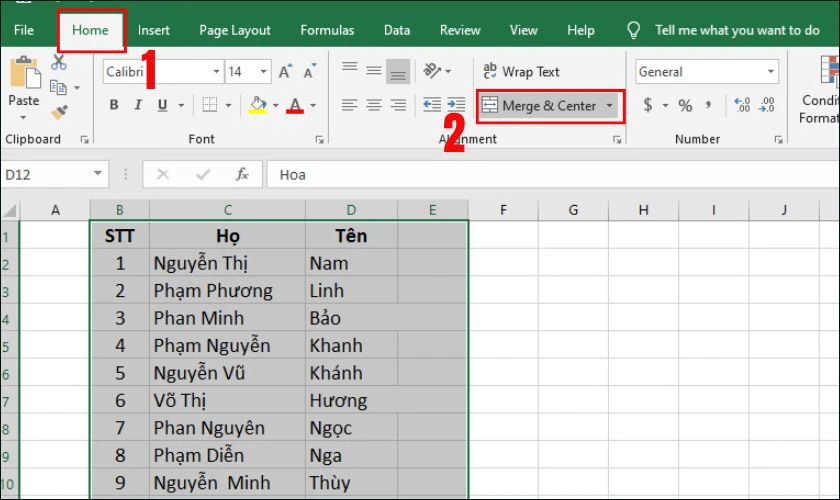Click Decrease Indent icon
The width and height of the screenshot is (840, 500).
(x=432, y=105)
